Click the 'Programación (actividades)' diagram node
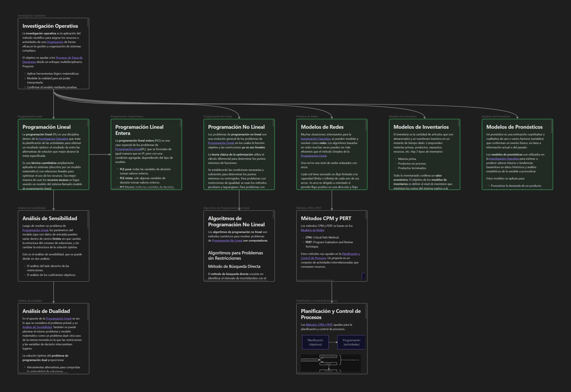Viewport: 571px width, 392px height. click(x=351, y=342)
